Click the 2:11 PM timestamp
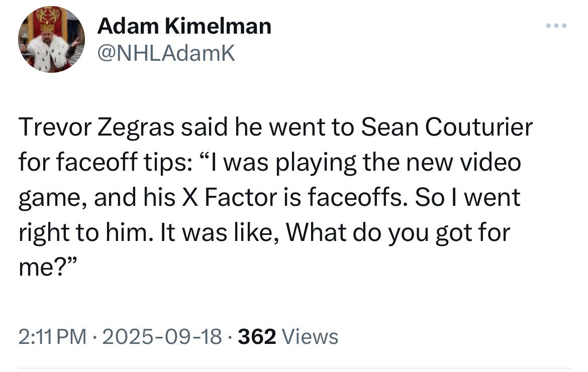Image resolution: width=588 pixels, height=372 pixels. [52, 336]
